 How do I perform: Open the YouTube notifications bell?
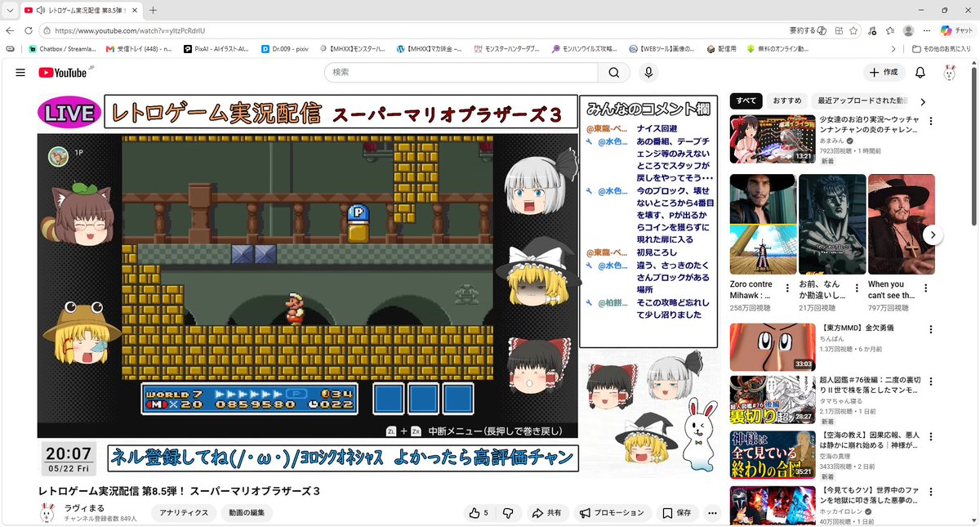pyautogui.click(x=920, y=73)
